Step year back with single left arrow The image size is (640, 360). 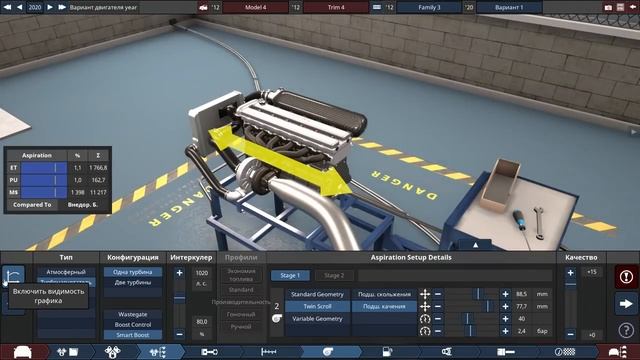tap(20, 7)
